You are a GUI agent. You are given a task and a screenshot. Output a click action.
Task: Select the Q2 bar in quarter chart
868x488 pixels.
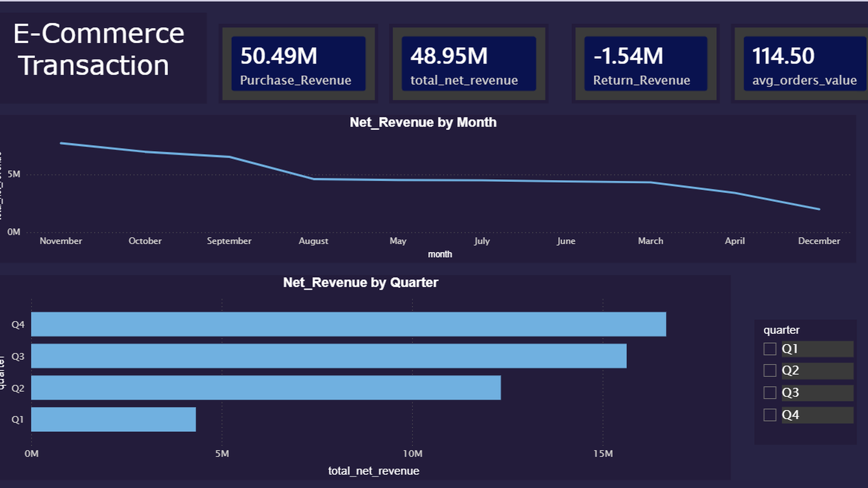coord(266,388)
